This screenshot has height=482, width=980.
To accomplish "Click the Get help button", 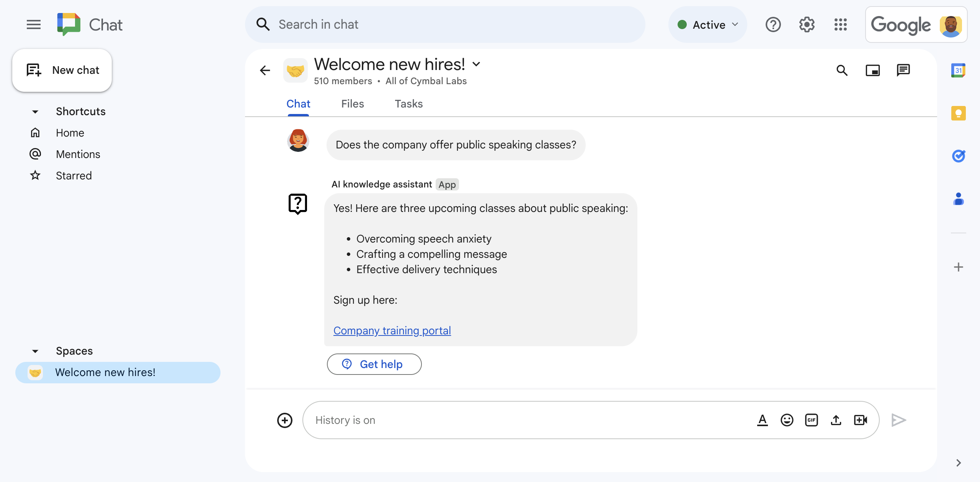I will pyautogui.click(x=374, y=364).
